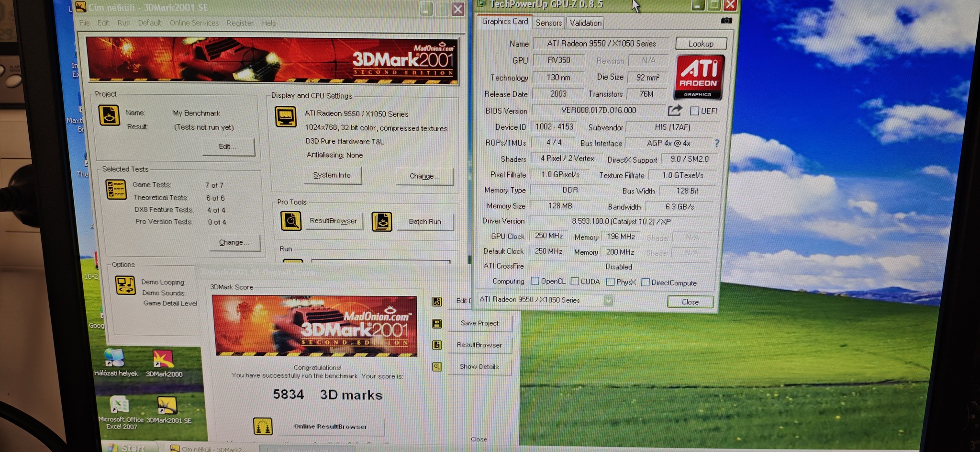Image resolution: width=980 pixels, height=452 pixels.
Task: Take a GPU-Z screenshot with the camera icon
Action: [x=726, y=21]
